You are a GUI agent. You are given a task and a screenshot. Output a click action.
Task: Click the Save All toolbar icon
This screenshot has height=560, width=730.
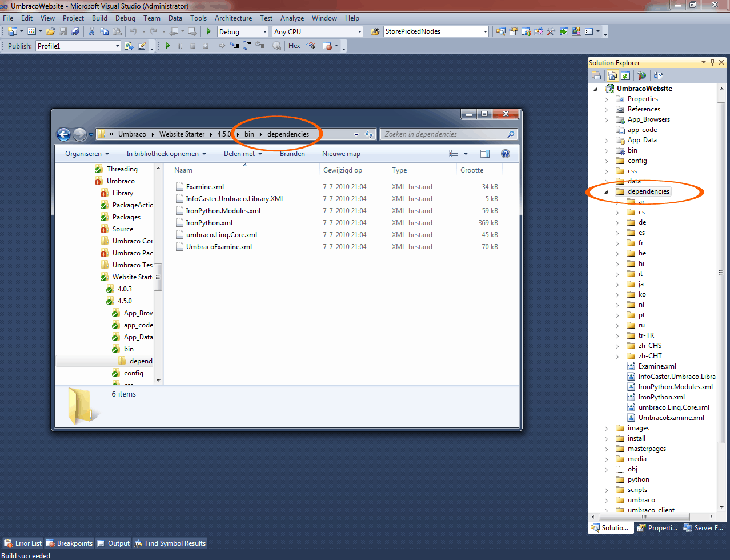tap(75, 31)
